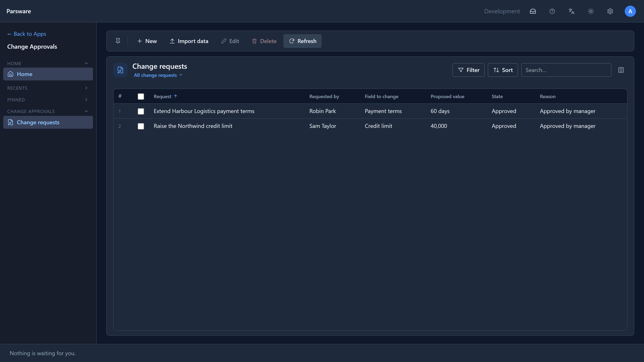This screenshot has width=644, height=362.
Task: Click Import data in the toolbar
Action: [189, 41]
